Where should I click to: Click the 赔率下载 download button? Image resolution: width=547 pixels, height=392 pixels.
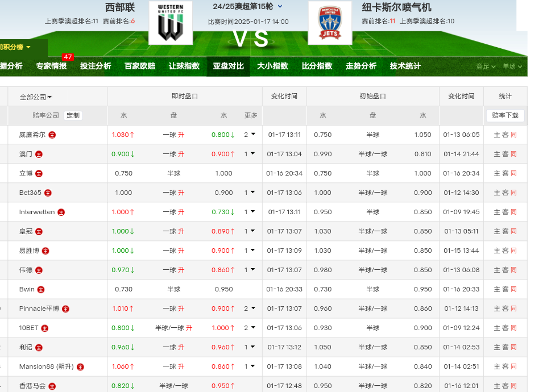[x=505, y=115]
